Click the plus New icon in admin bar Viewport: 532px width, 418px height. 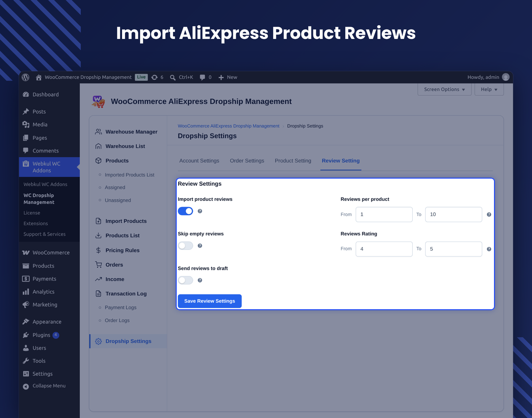tap(221, 77)
